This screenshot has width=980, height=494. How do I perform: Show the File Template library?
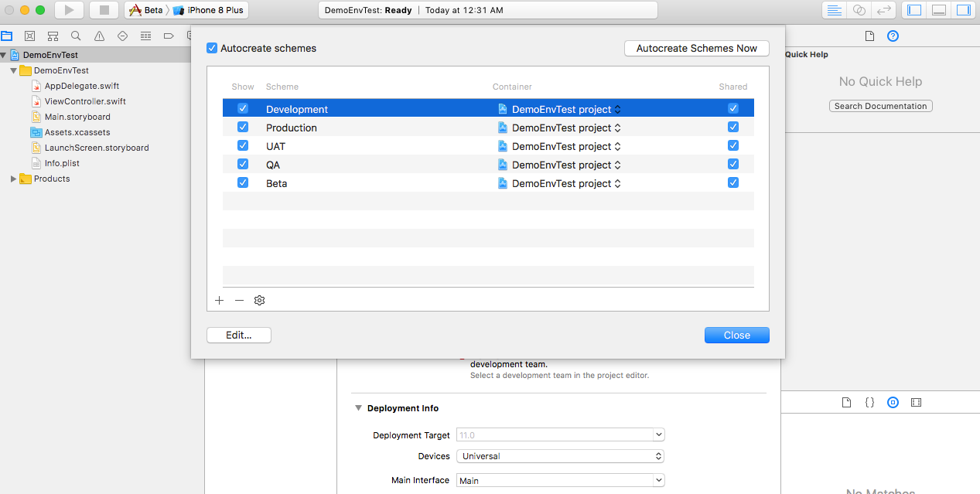click(x=846, y=403)
